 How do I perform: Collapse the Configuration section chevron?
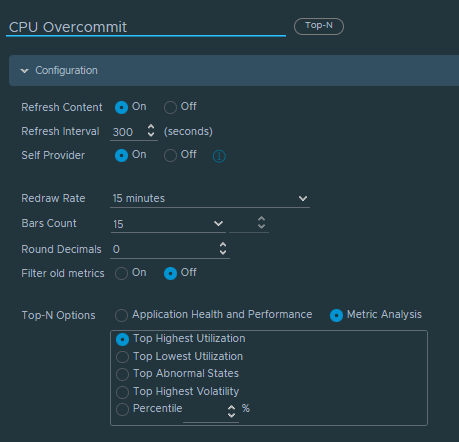[x=24, y=71]
